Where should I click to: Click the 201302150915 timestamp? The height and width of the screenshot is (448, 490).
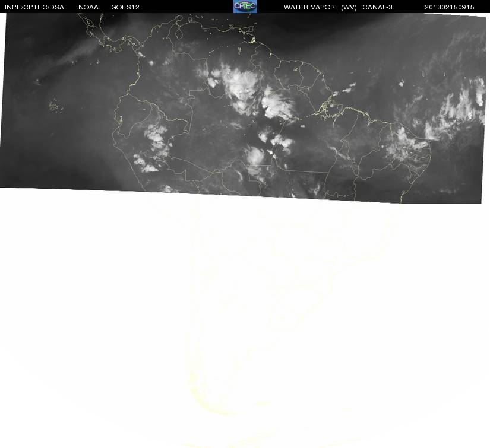pyautogui.click(x=450, y=7)
